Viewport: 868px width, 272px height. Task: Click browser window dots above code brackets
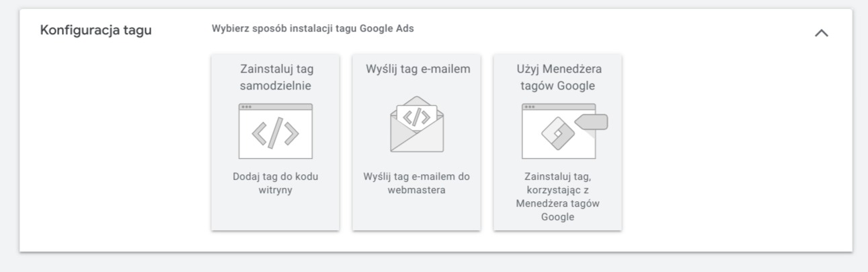247,106
